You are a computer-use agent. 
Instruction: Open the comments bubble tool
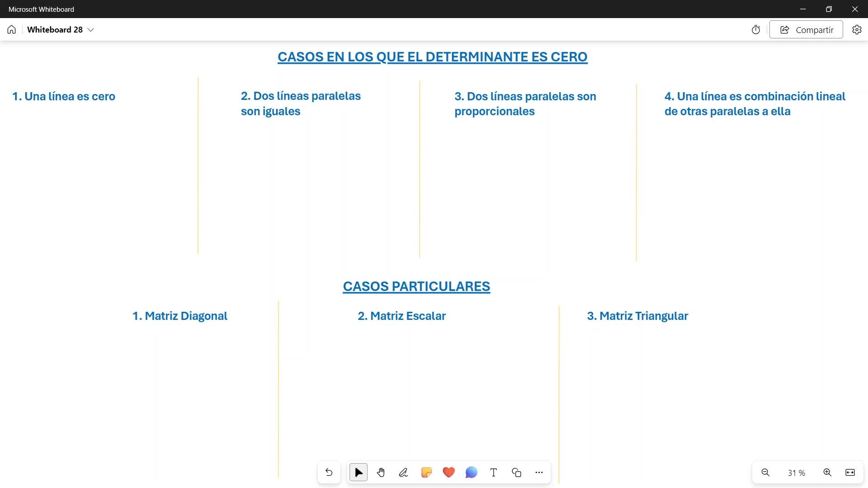471,473
